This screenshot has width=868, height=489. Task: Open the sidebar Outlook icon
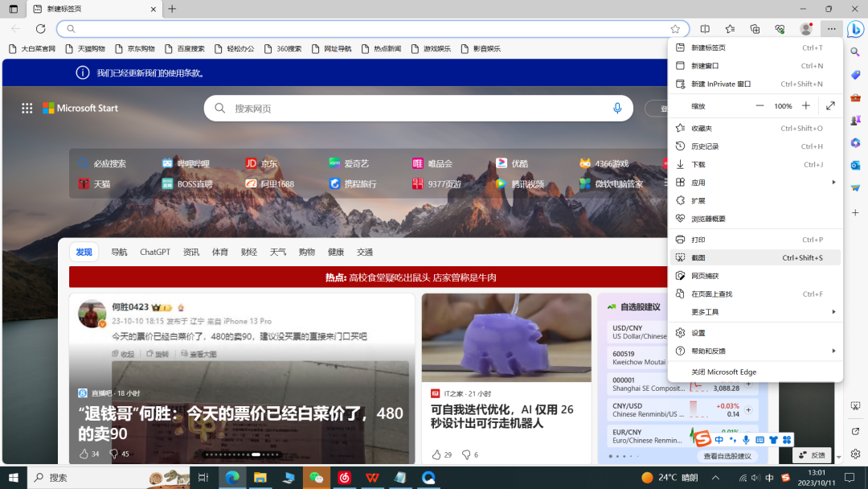[855, 165]
